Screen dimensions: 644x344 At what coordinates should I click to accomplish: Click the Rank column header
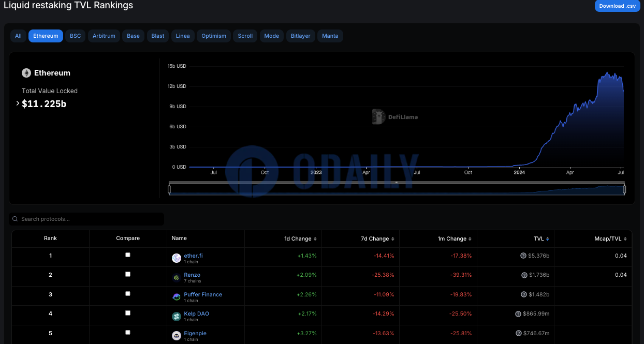[50, 238]
